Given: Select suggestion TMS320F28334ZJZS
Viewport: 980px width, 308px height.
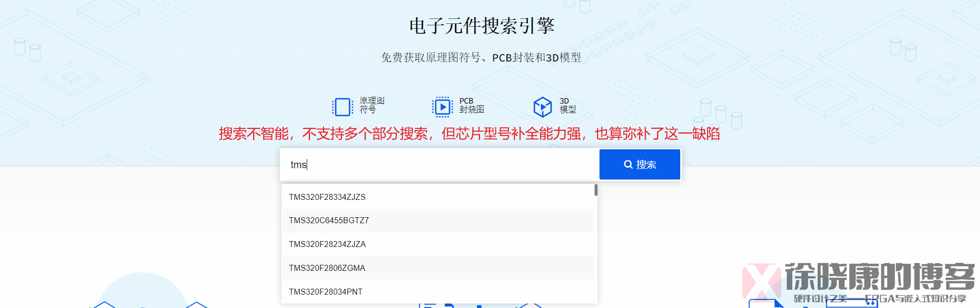Looking at the screenshot, I should point(438,197).
